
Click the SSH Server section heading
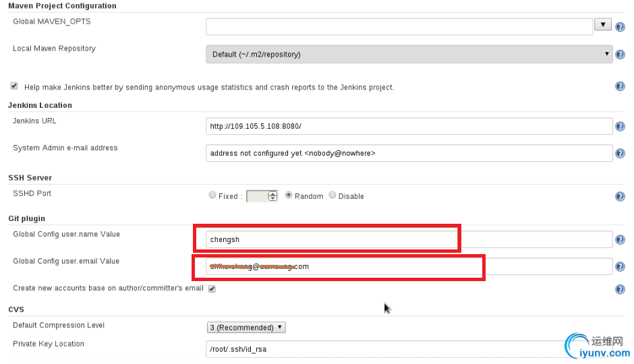[x=30, y=178]
